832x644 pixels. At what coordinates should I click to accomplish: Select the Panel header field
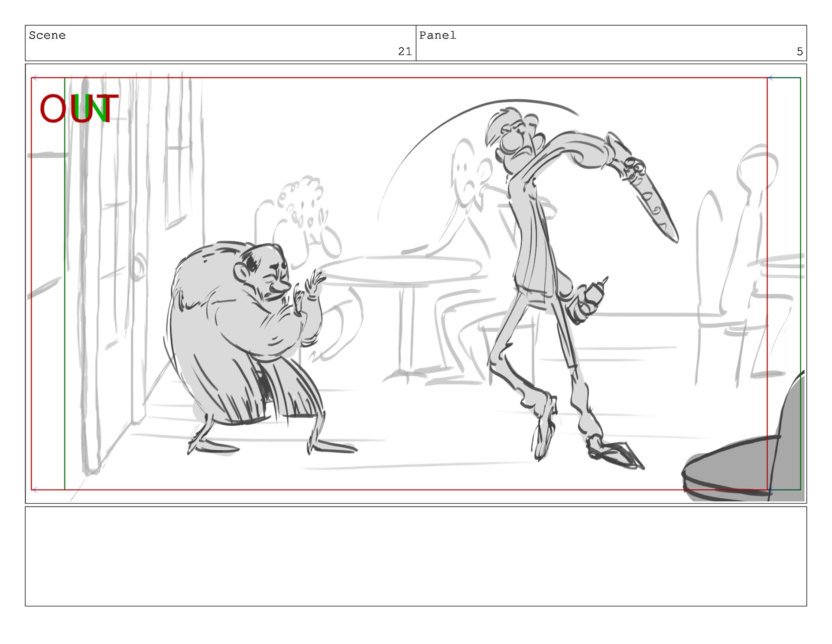[x=437, y=36]
